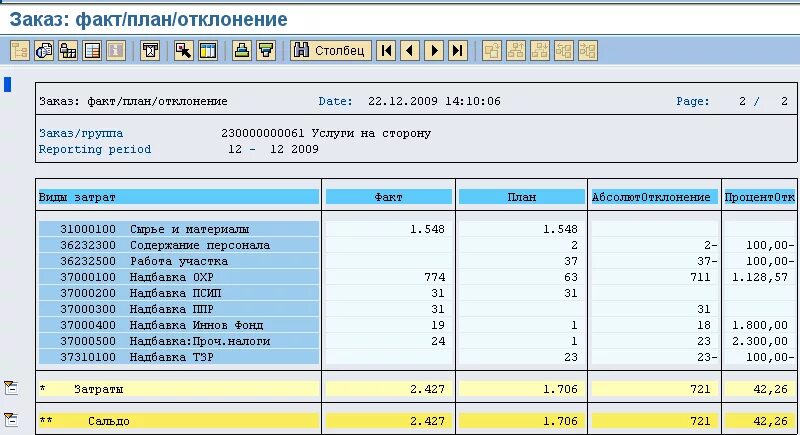Click the greyed-out information icon
The width and height of the screenshot is (800, 435).
tap(116, 50)
